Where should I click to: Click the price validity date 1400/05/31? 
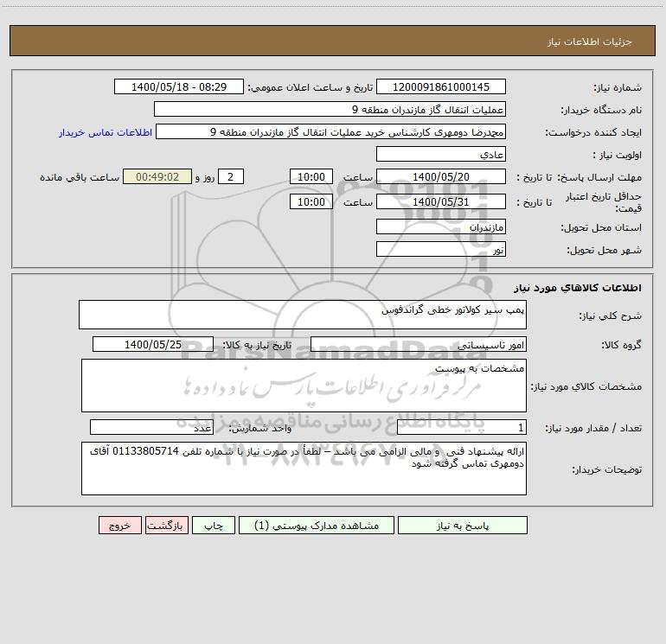[x=441, y=201]
